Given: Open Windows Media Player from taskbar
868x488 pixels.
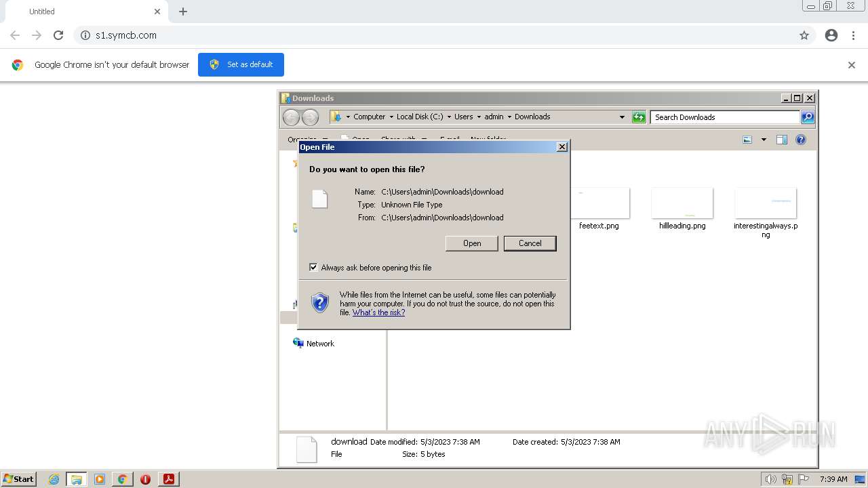Looking at the screenshot, I should tap(100, 479).
